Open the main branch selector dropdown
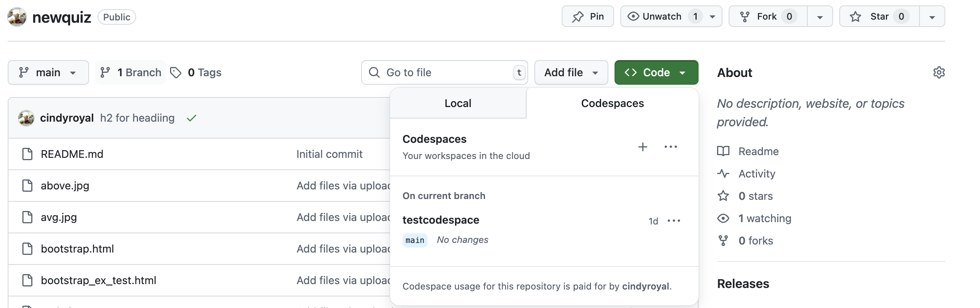 click(x=48, y=72)
